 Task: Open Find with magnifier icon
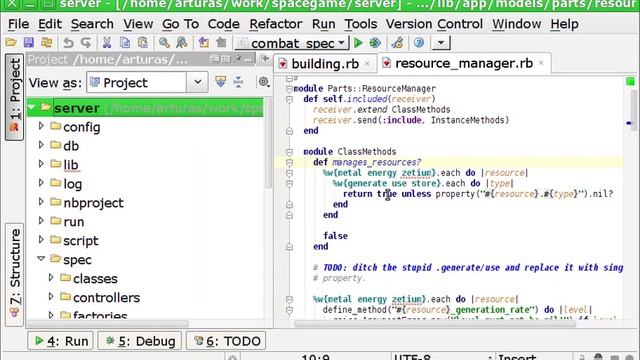coord(164,43)
